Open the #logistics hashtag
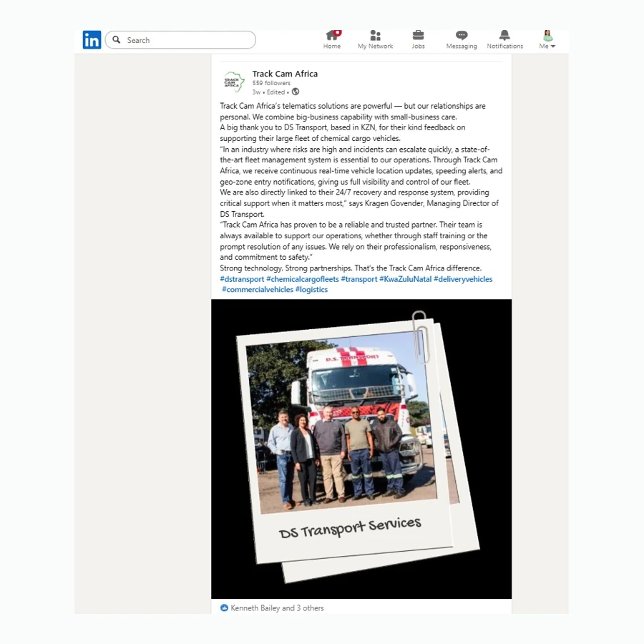 (x=311, y=290)
